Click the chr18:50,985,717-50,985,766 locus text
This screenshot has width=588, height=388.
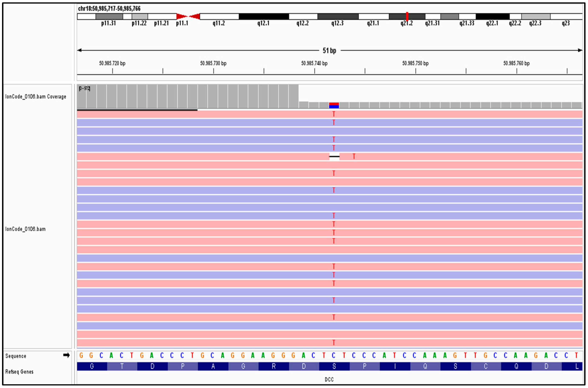(x=109, y=9)
